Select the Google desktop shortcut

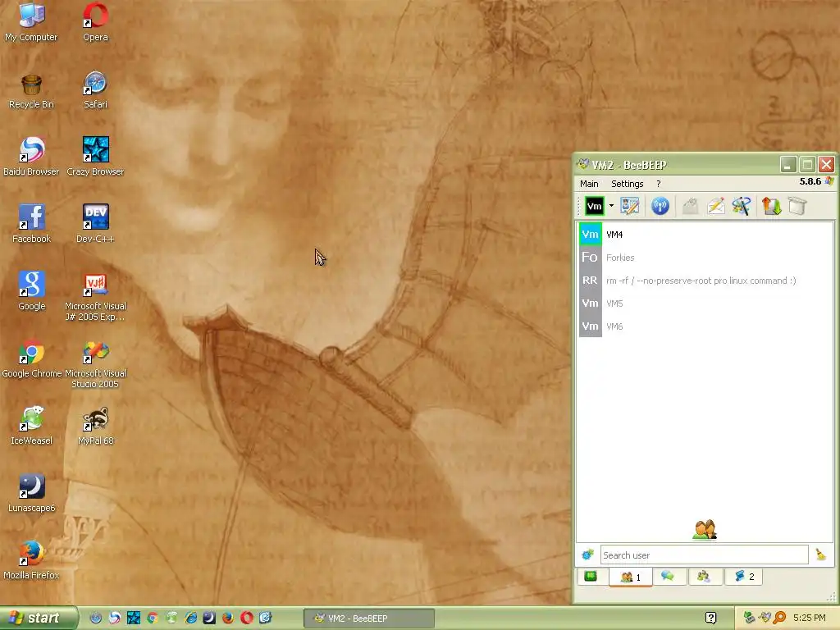click(x=32, y=291)
